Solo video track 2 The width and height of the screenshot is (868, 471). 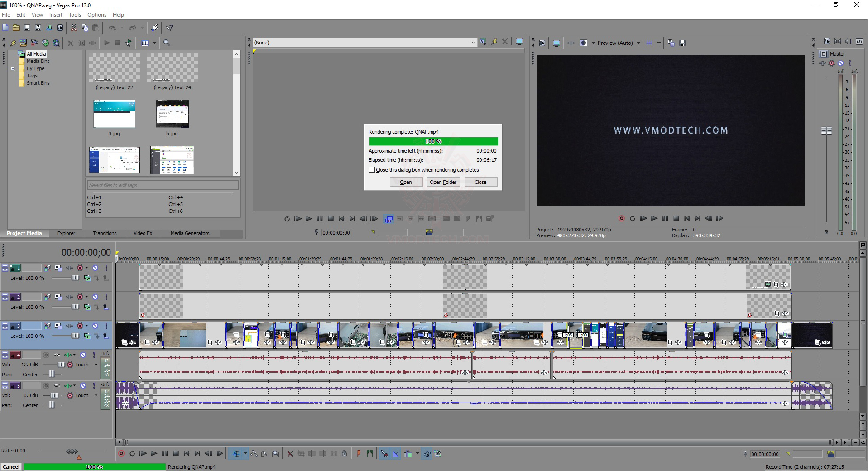tap(106, 297)
